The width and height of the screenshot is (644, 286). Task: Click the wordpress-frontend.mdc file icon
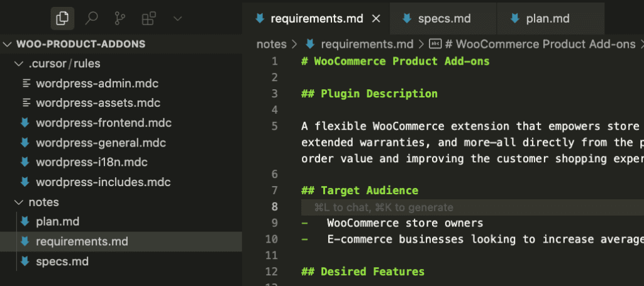(25, 123)
